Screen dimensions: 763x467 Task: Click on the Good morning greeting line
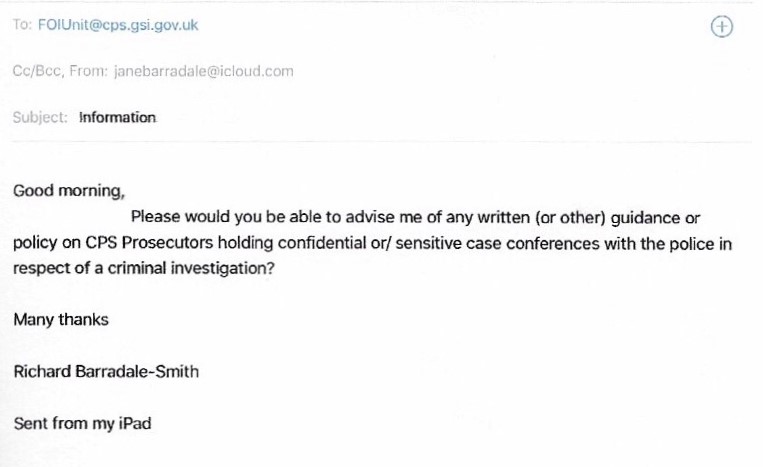coord(69,190)
